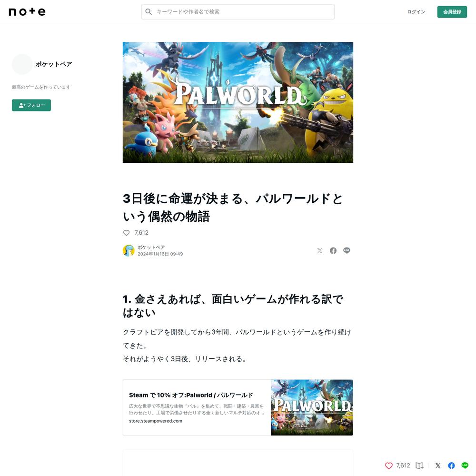The width and height of the screenshot is (476, 476).
Task: Click the 会員登録 sign-up button
Action: 452,12
